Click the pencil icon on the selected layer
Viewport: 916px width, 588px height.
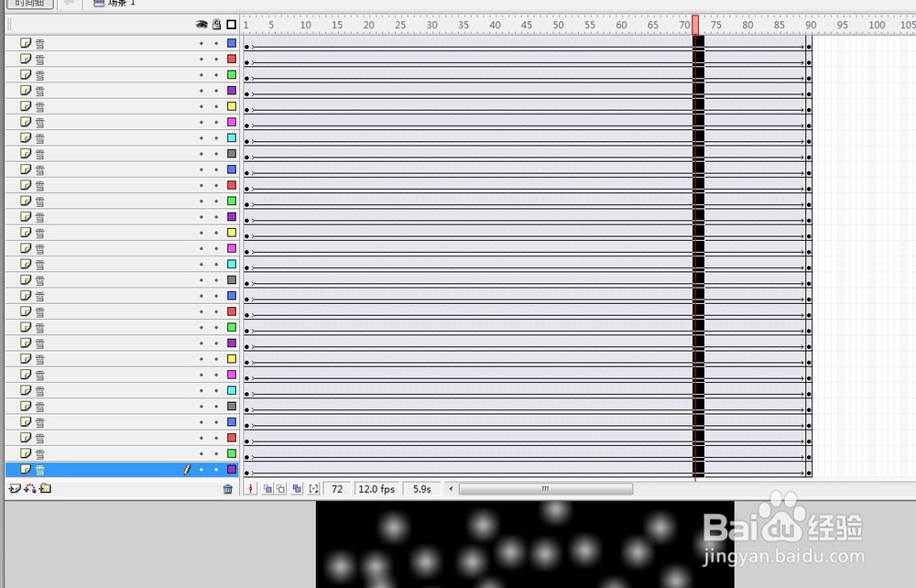coord(187,470)
